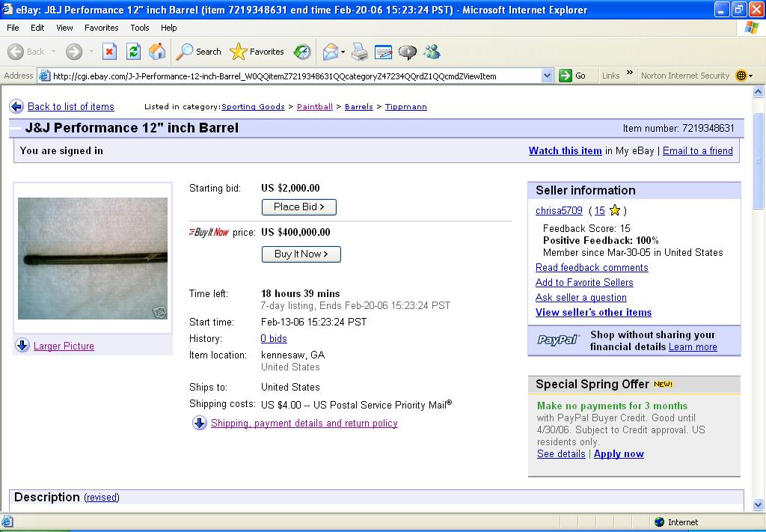Open the Favorites star button
This screenshot has height=532, width=766.
(257, 52)
